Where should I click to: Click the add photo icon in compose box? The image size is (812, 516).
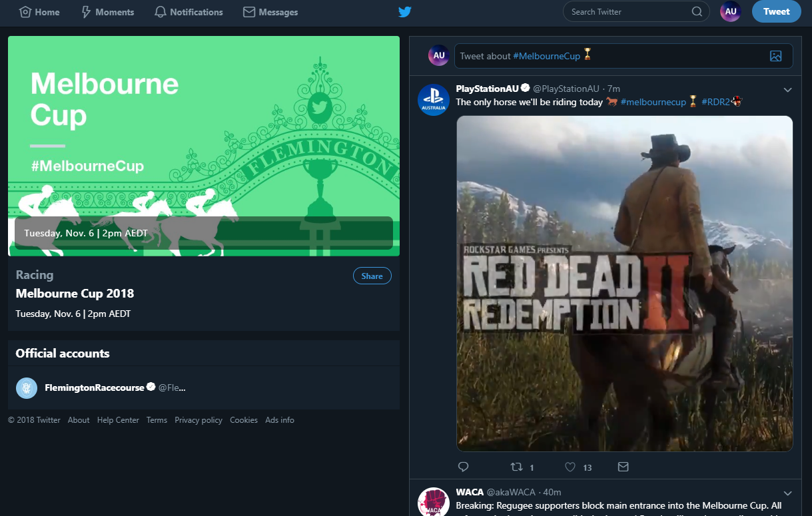pos(775,57)
